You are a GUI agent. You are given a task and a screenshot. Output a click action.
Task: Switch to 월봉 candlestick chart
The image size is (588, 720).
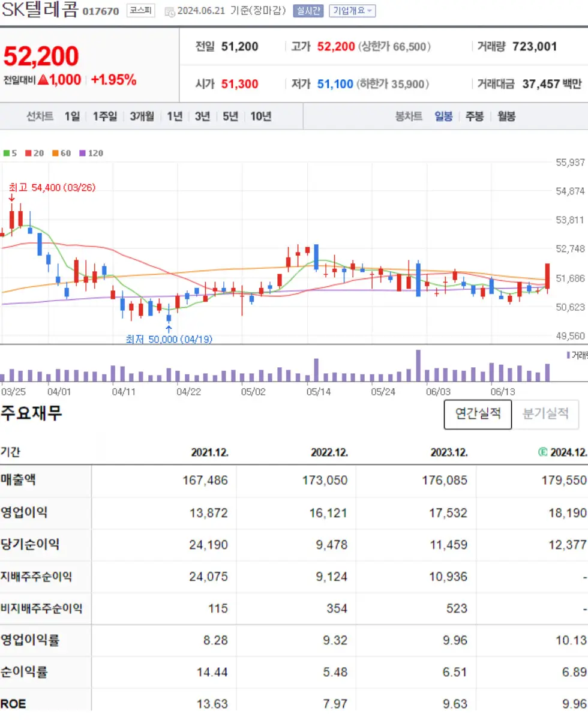pos(506,116)
